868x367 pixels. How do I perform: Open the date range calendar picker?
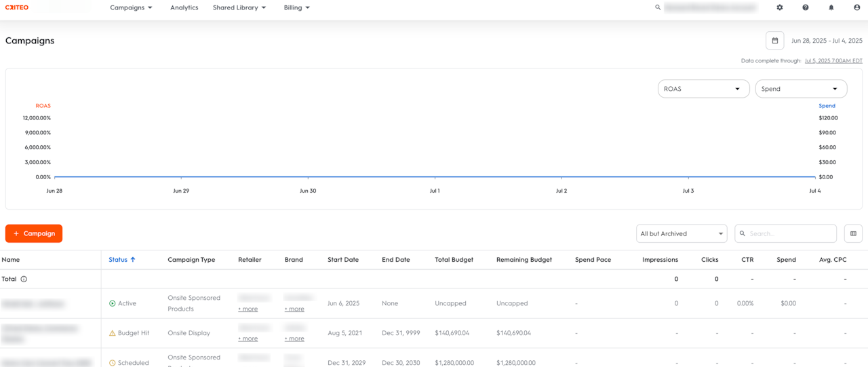[x=775, y=41]
